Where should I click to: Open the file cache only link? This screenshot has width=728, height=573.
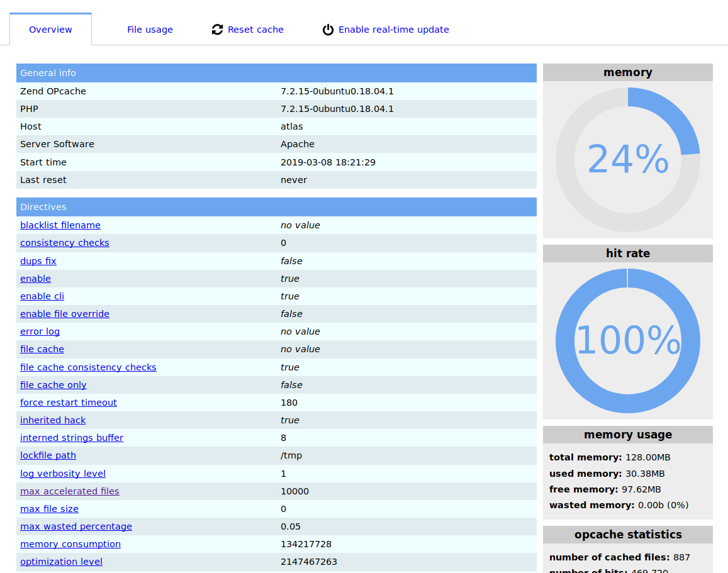(53, 385)
